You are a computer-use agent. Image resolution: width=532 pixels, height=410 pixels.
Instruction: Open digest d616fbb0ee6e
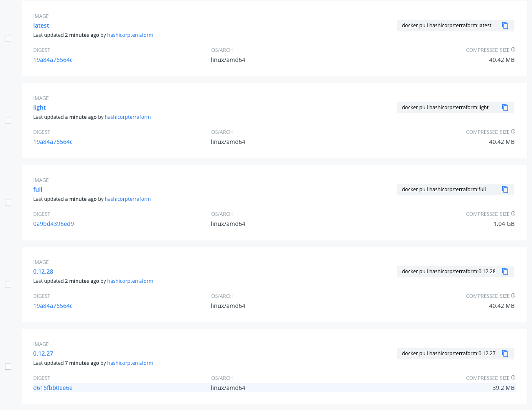(53, 388)
